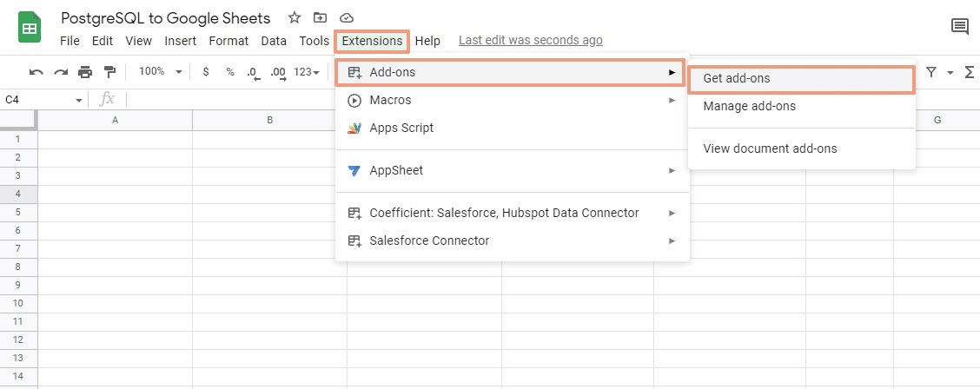
Task: Select Manage add-ons
Action: point(749,106)
